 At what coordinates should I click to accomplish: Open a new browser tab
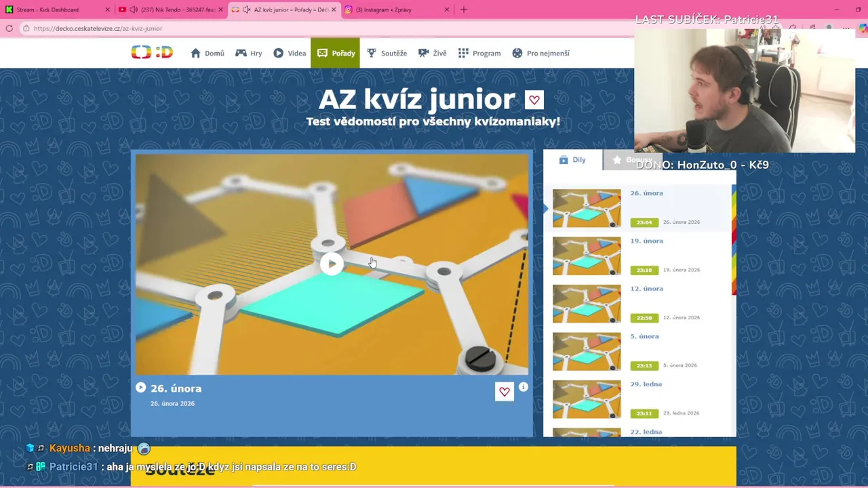coord(464,9)
